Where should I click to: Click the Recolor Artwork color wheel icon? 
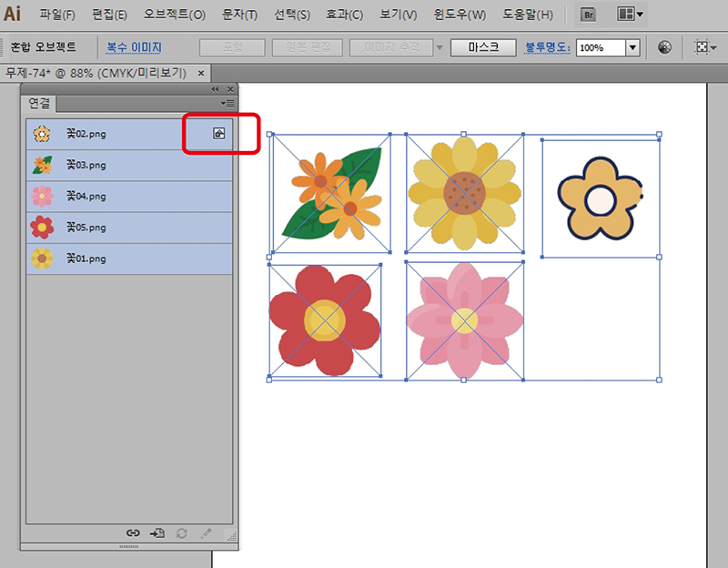point(664,47)
